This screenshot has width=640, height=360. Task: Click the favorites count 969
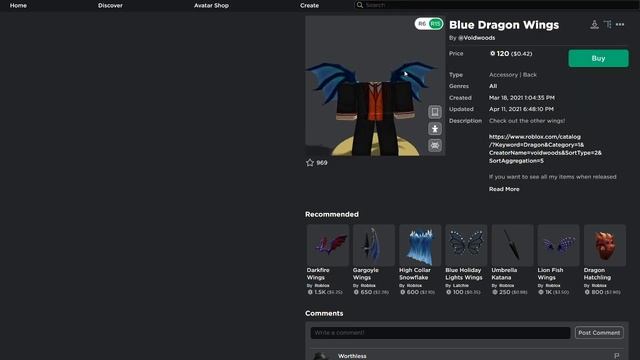(322, 162)
